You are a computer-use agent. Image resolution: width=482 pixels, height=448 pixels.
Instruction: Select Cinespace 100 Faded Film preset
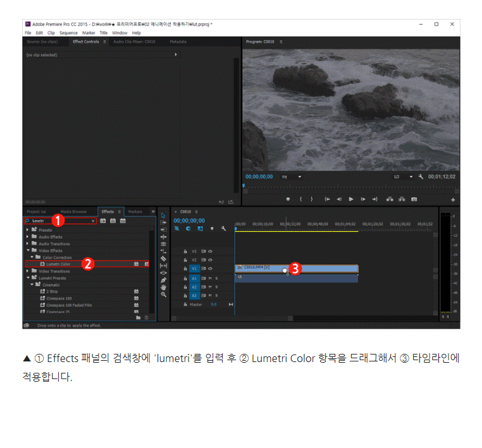(69, 305)
